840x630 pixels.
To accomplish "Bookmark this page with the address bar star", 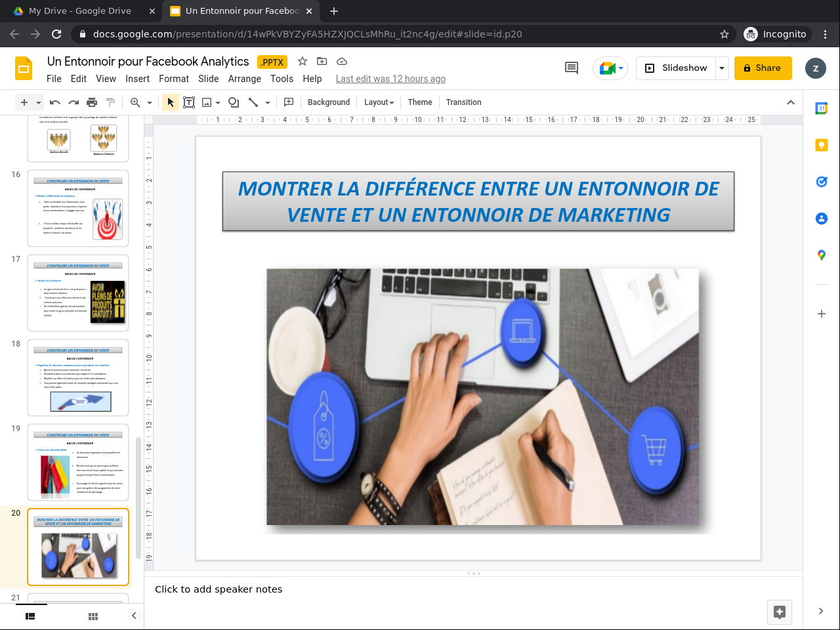I will point(724,34).
